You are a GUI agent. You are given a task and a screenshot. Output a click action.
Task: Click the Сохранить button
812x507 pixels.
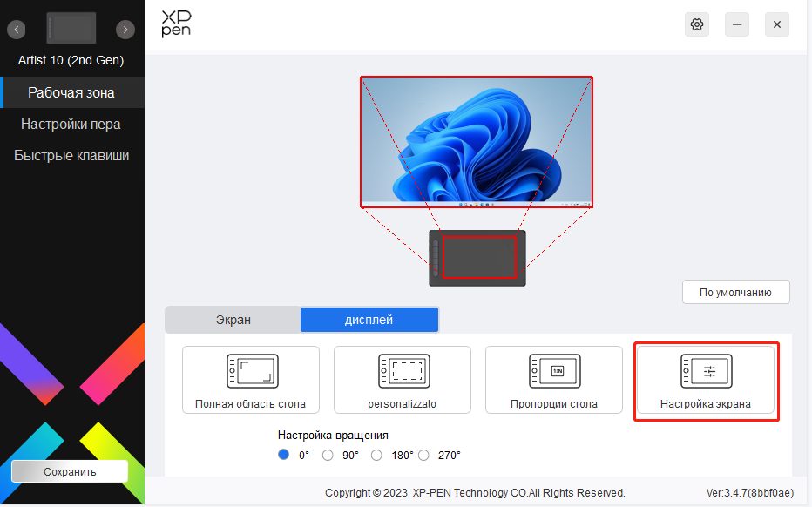(70, 472)
